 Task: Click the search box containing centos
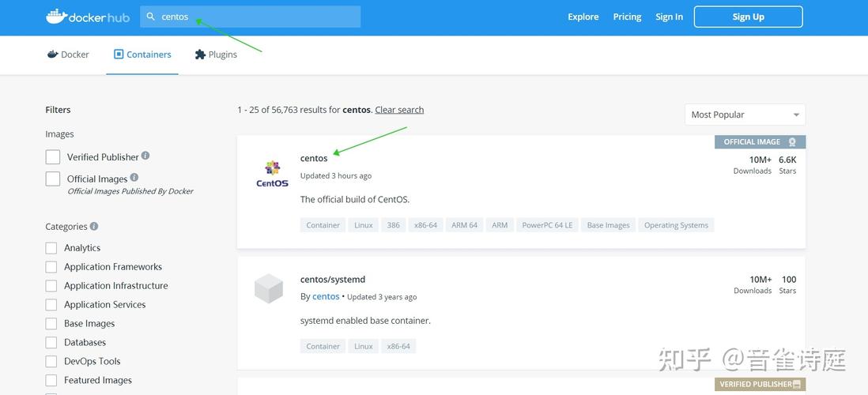pos(251,17)
